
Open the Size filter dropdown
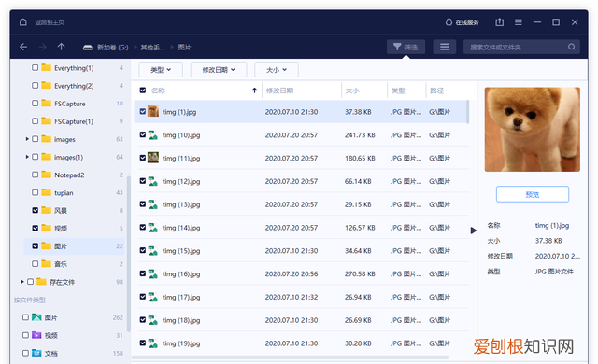point(277,70)
